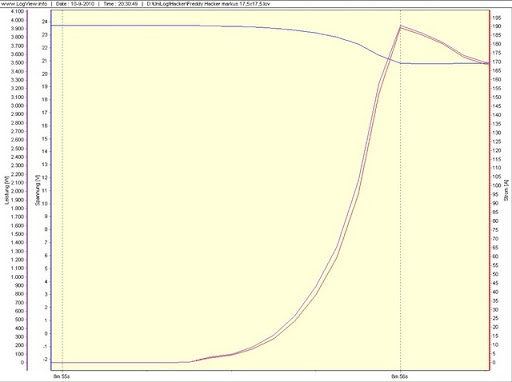Click 0 on the Leistung axis
Image resolution: width=512 pixels, height=382 pixels.
22,362
